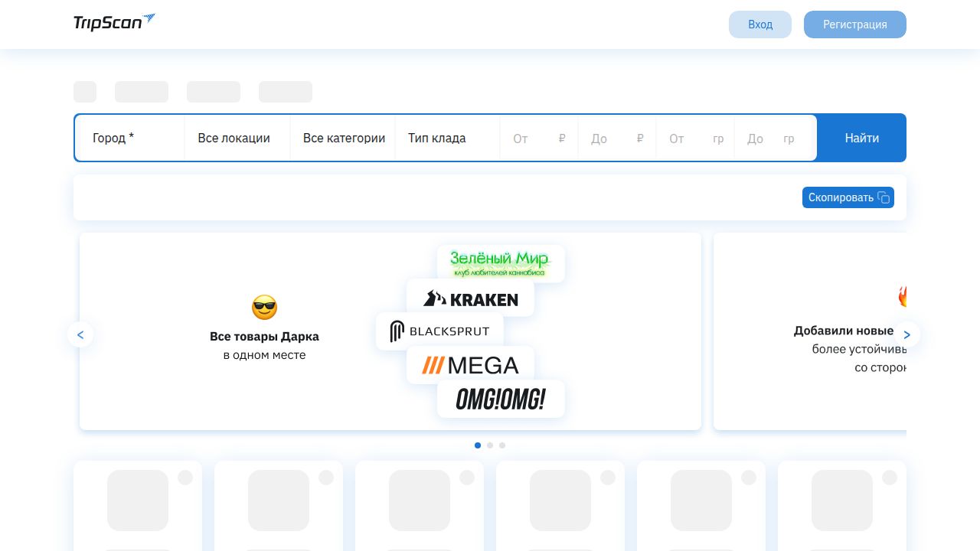
Task: Jump to the last carousel dot
Action: coord(502,445)
